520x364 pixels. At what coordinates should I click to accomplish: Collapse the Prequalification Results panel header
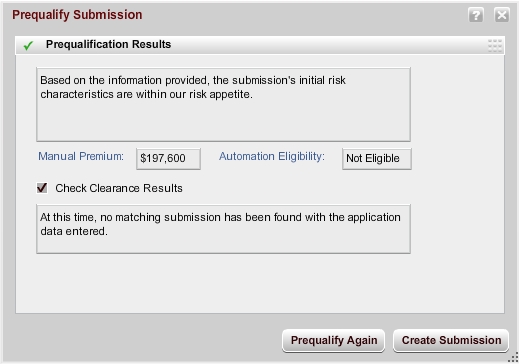click(x=260, y=45)
